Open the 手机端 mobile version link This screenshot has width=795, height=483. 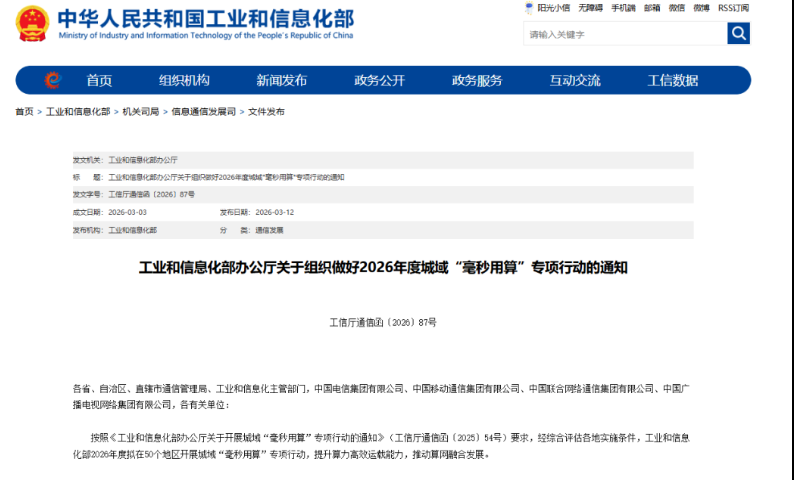click(623, 8)
